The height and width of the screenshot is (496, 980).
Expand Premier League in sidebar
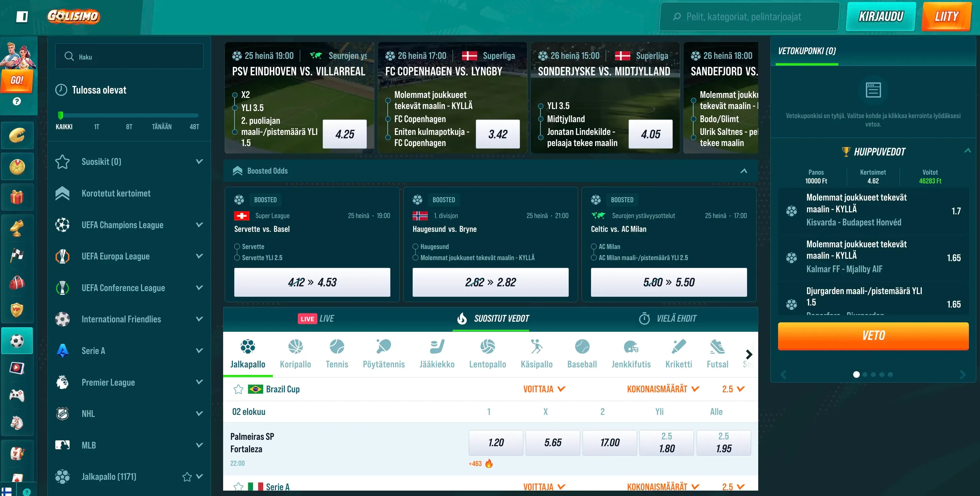199,382
